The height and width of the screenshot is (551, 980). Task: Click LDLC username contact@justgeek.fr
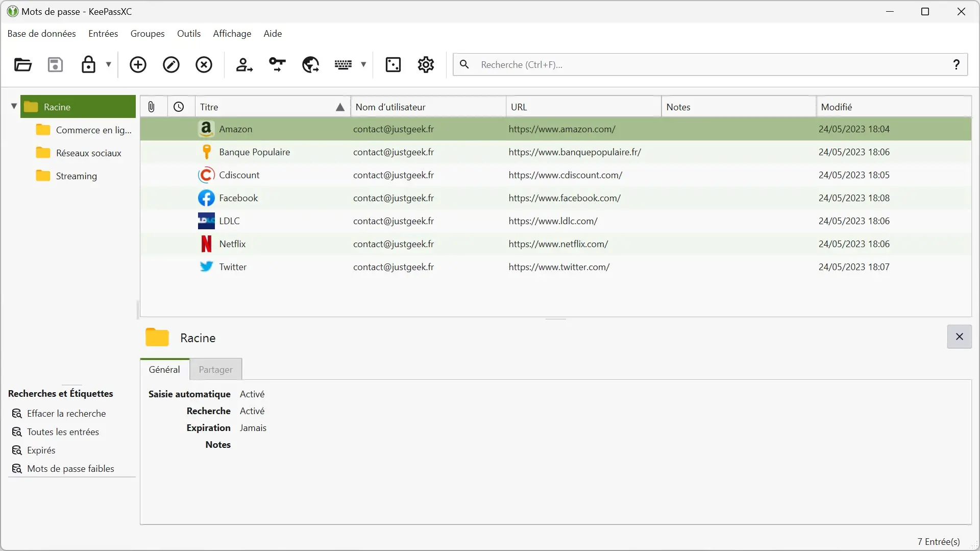point(394,221)
